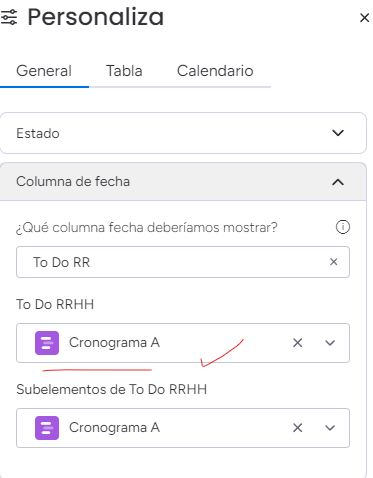Select Cronograma A text in To Do RRHH field
Viewport: 373px width, 478px height.
click(x=114, y=343)
